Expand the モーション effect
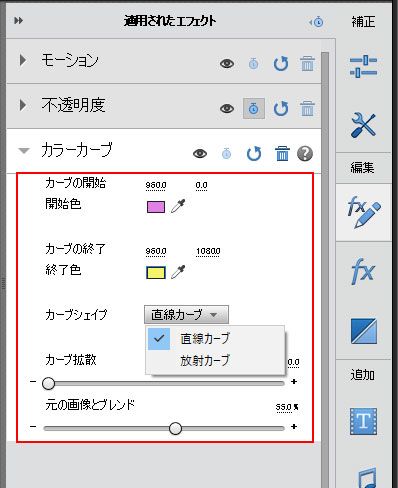The width and height of the screenshot is (398, 488). tap(23, 60)
